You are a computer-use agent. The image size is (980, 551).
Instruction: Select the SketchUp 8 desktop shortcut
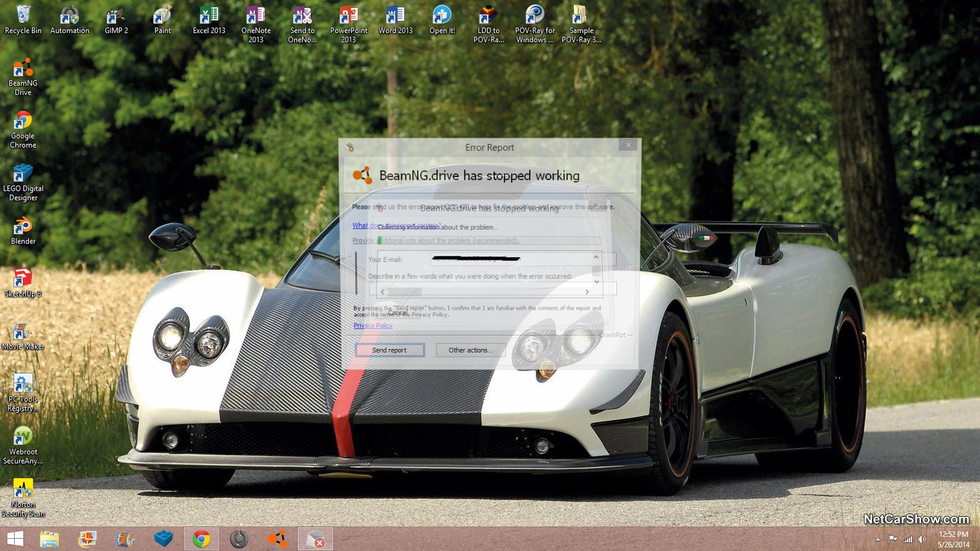23,283
